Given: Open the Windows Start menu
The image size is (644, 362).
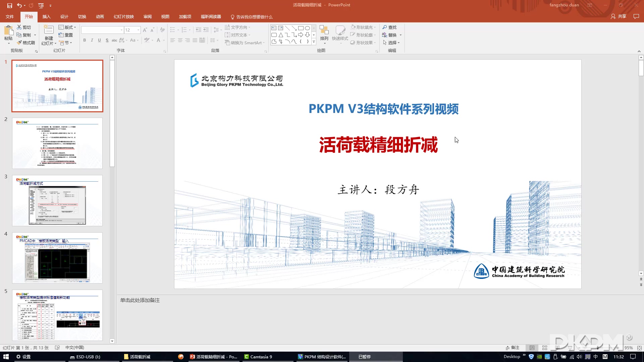Looking at the screenshot, I should click(6, 357).
